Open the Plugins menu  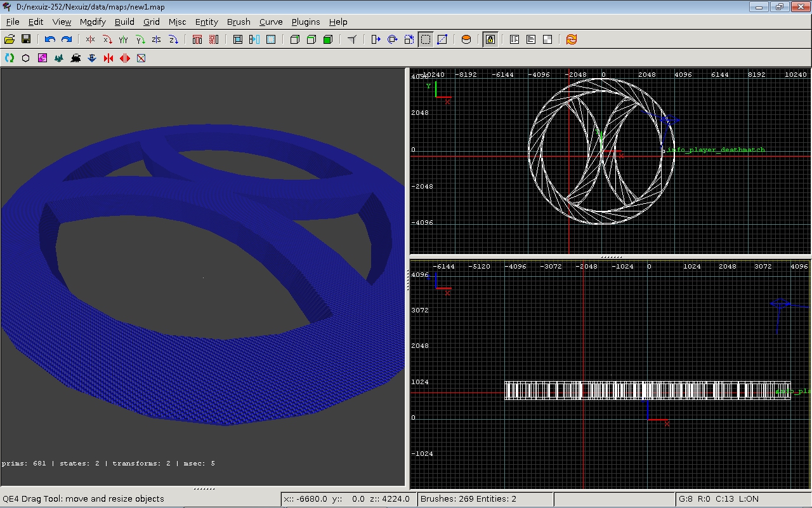click(x=306, y=22)
